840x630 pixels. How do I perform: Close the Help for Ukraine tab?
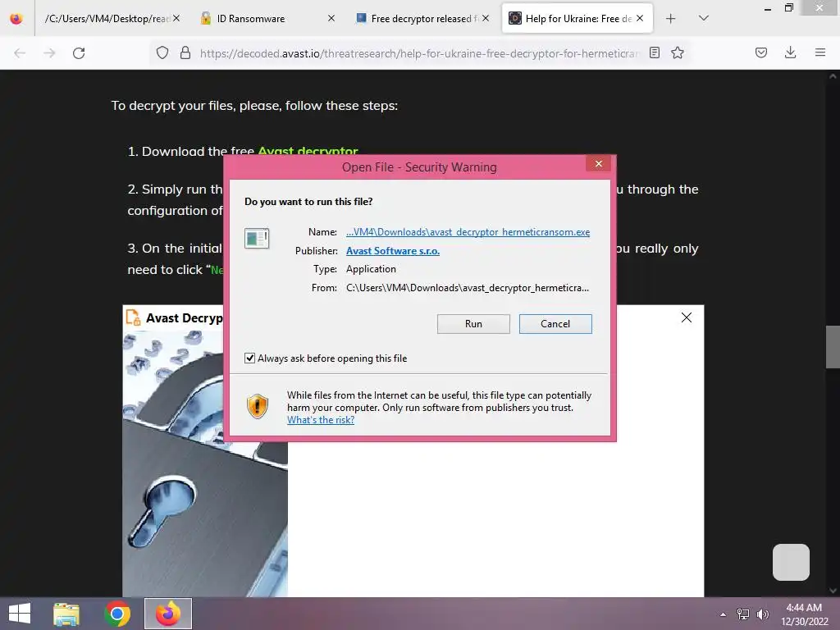640,18
